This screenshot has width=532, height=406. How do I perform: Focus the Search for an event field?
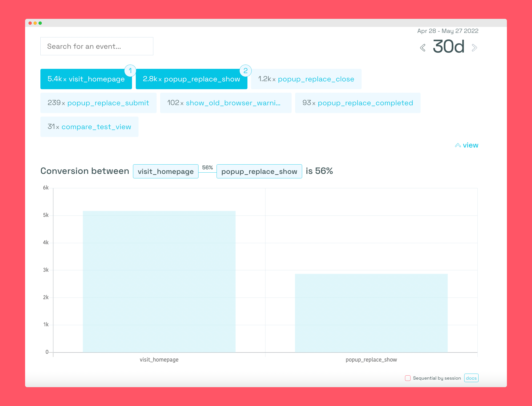tap(97, 46)
